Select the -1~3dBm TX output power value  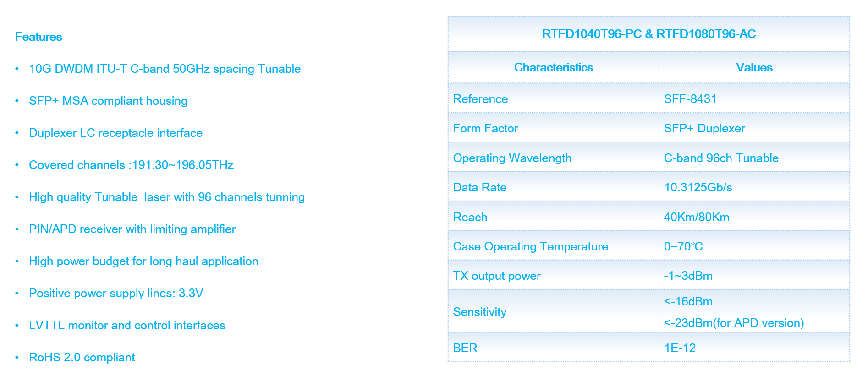pos(688,276)
